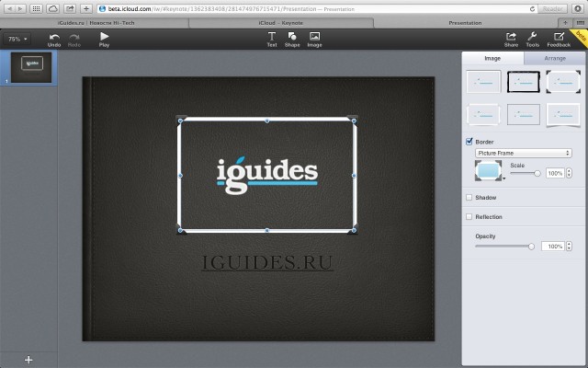
Task: Click the Scale 100% field
Action: point(555,173)
